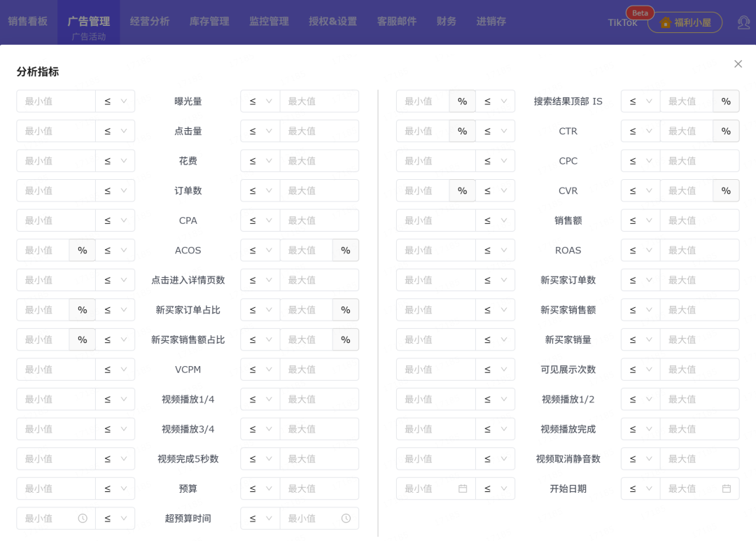Open the 广告管理 menu
This screenshot has width=756, height=541.
pos(89,21)
